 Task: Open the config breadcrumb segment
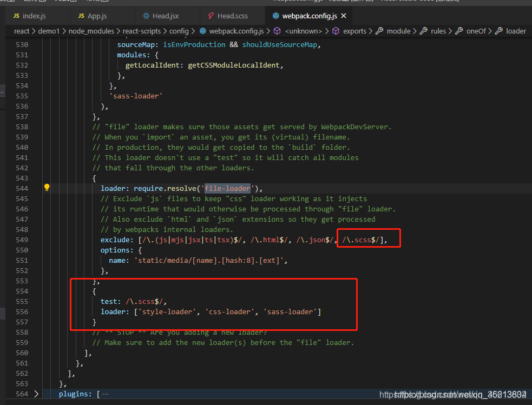click(x=179, y=31)
